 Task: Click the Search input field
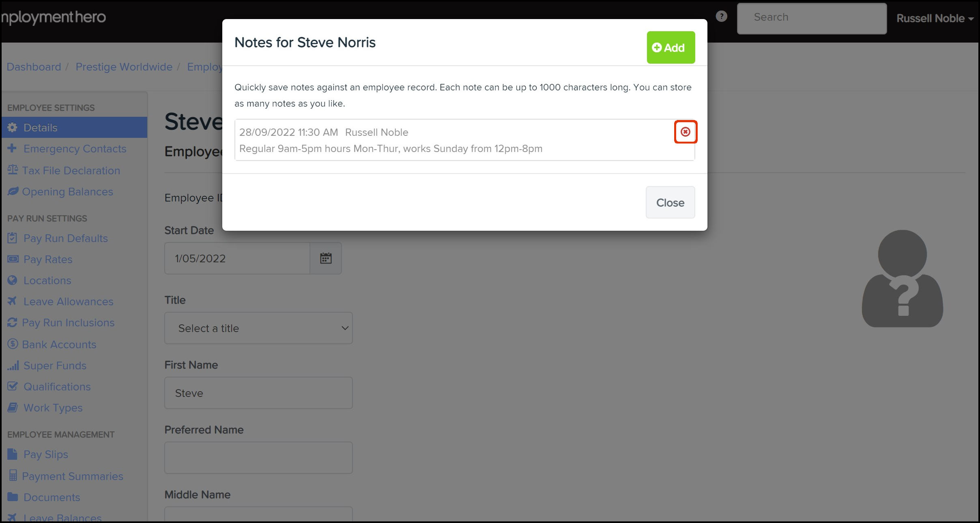coord(811,18)
